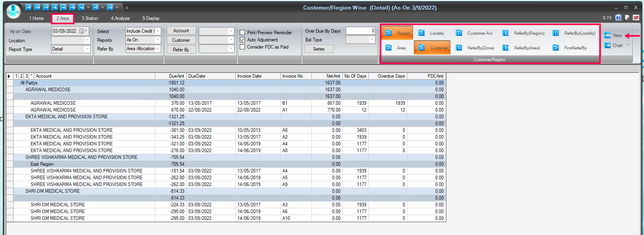Click the O quick access toolbar icon

coord(72,7)
